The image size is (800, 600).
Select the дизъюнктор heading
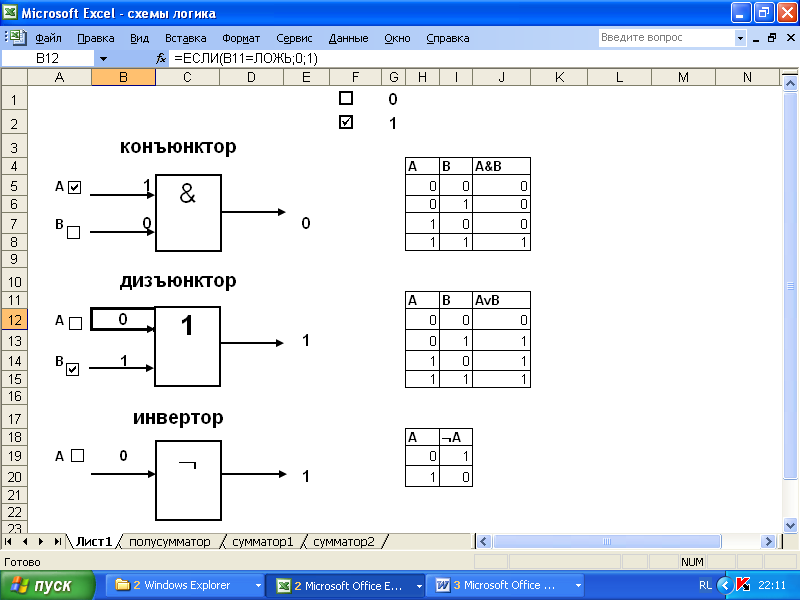tap(178, 281)
